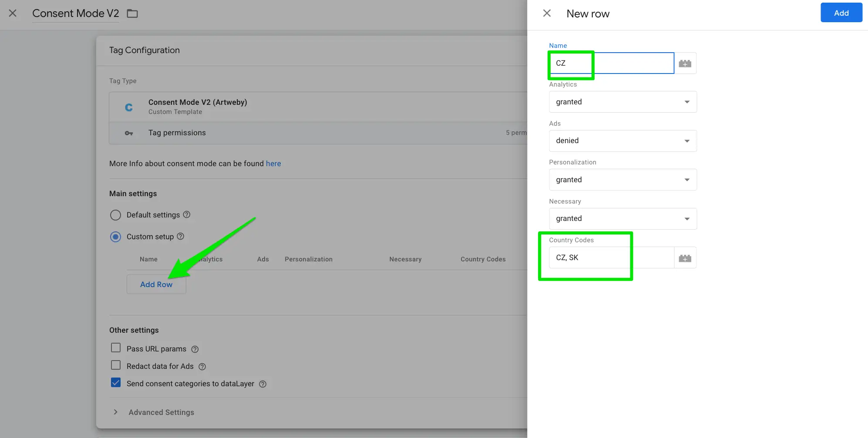Viewport: 868px width, 438px height.
Task: Click the New row panel title
Action: tap(588, 14)
